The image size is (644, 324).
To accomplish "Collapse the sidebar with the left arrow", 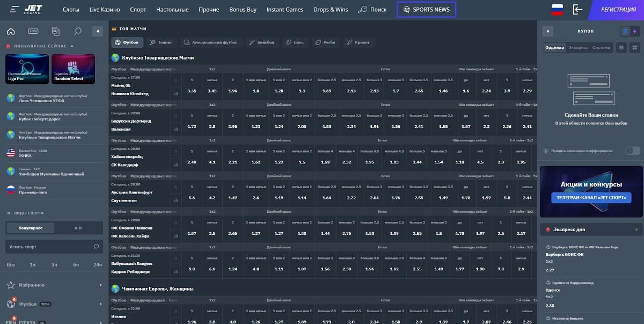I will [x=97, y=31].
